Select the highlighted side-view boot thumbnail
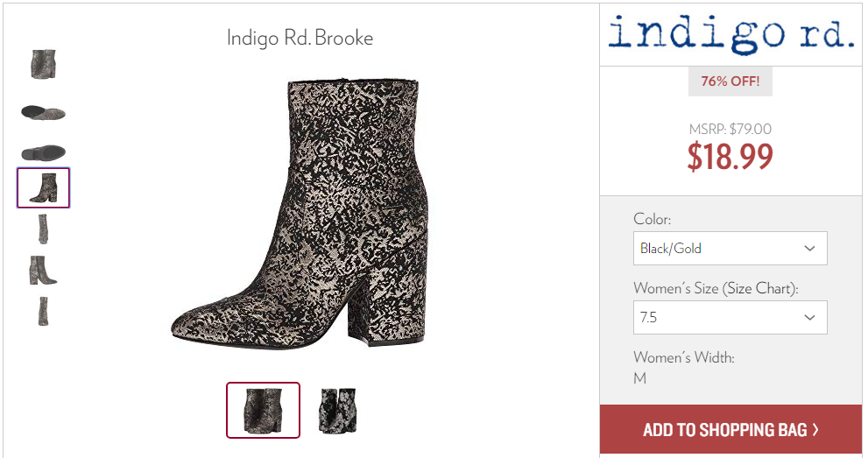Image resolution: width=868 pixels, height=458 pixels. tap(43, 188)
